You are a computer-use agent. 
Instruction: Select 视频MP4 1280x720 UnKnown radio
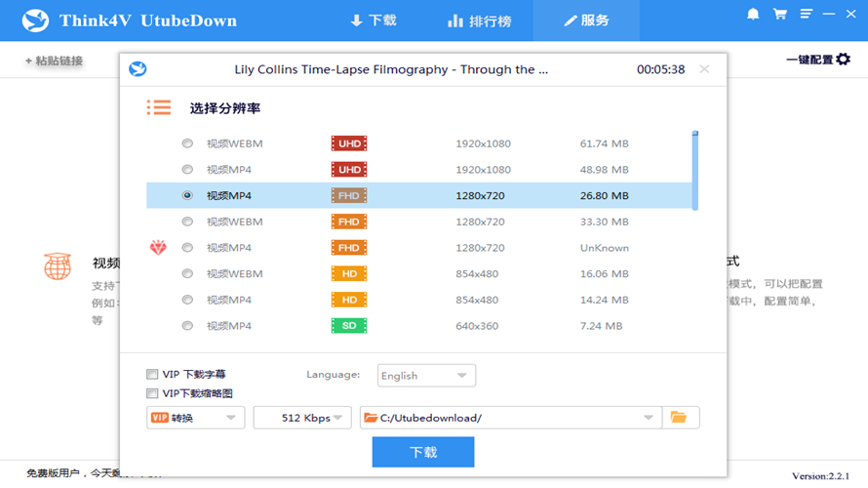pos(187,248)
